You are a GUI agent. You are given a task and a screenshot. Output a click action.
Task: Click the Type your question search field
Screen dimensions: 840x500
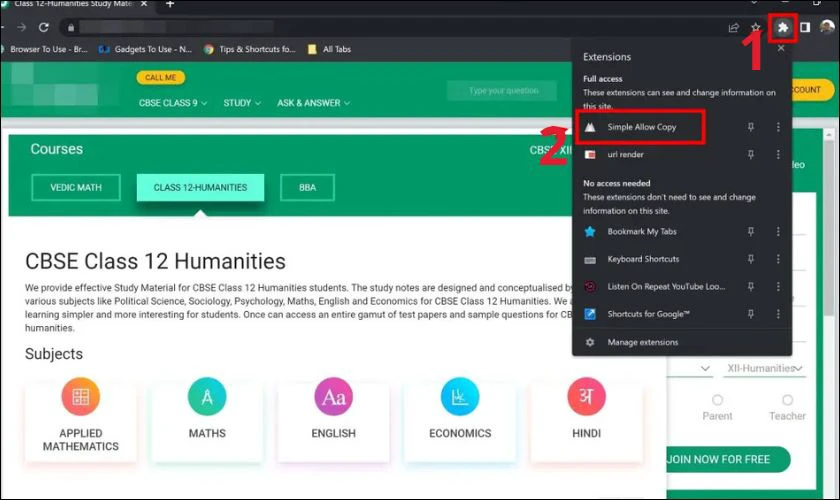click(502, 91)
